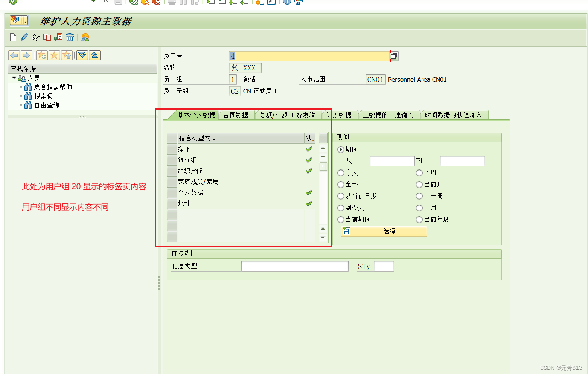Click the 到 date input field
This screenshot has height=374, width=588.
(462, 161)
